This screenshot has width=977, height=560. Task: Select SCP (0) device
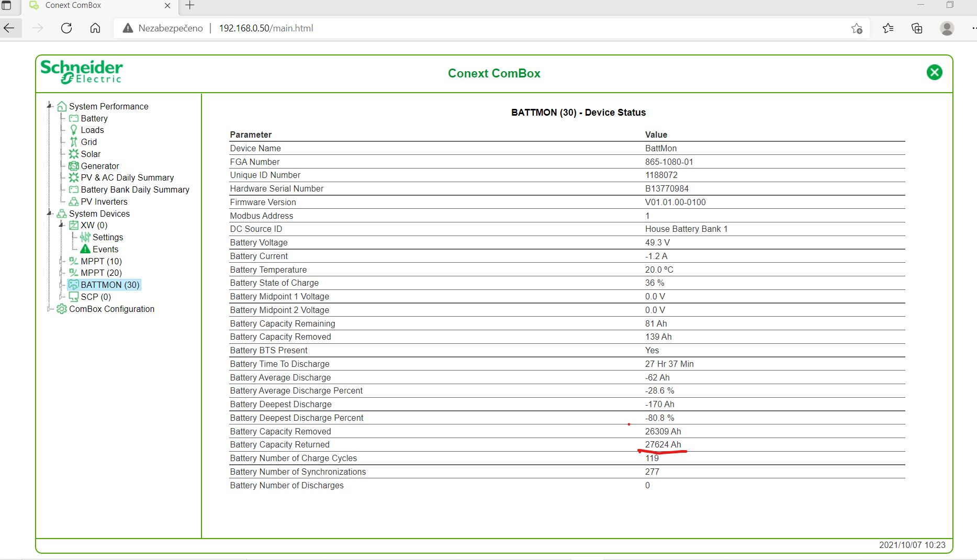[95, 297]
